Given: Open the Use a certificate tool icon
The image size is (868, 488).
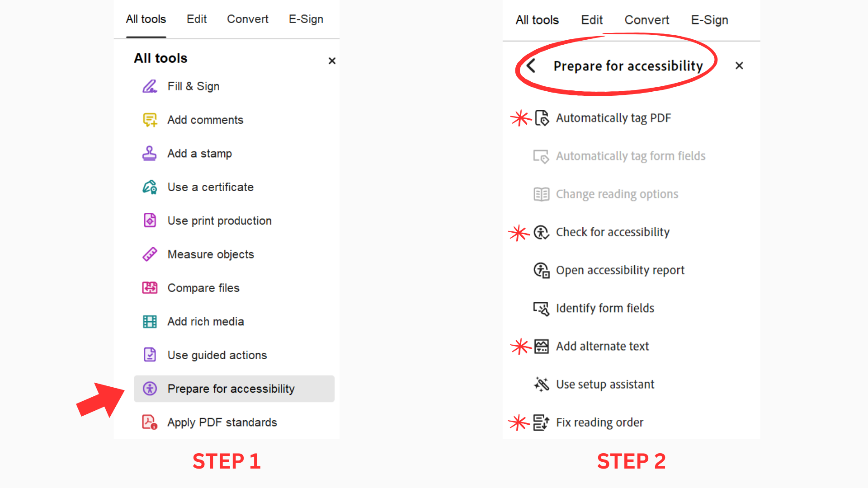Looking at the screenshot, I should [x=150, y=187].
